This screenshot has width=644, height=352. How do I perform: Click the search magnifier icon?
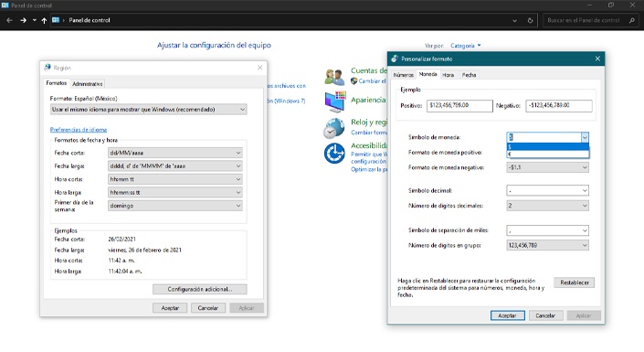click(x=632, y=20)
